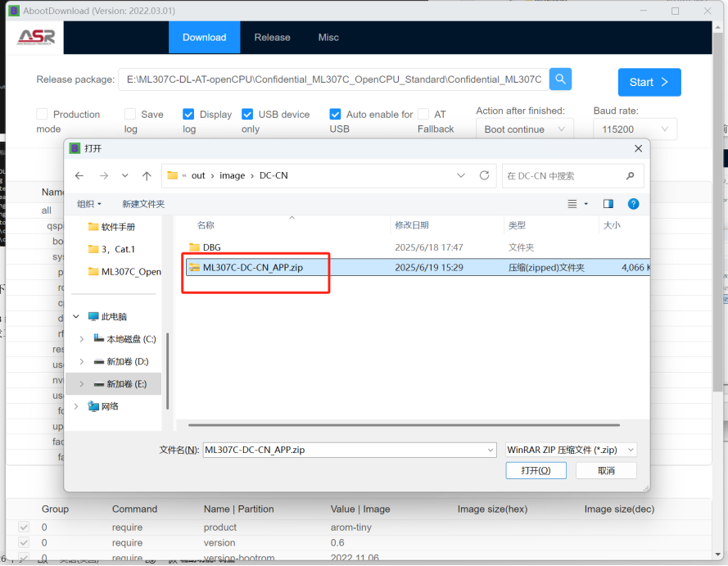Image resolution: width=728 pixels, height=566 pixels.
Task: Select the 软件手册 folder in sidebar
Action: click(x=112, y=227)
